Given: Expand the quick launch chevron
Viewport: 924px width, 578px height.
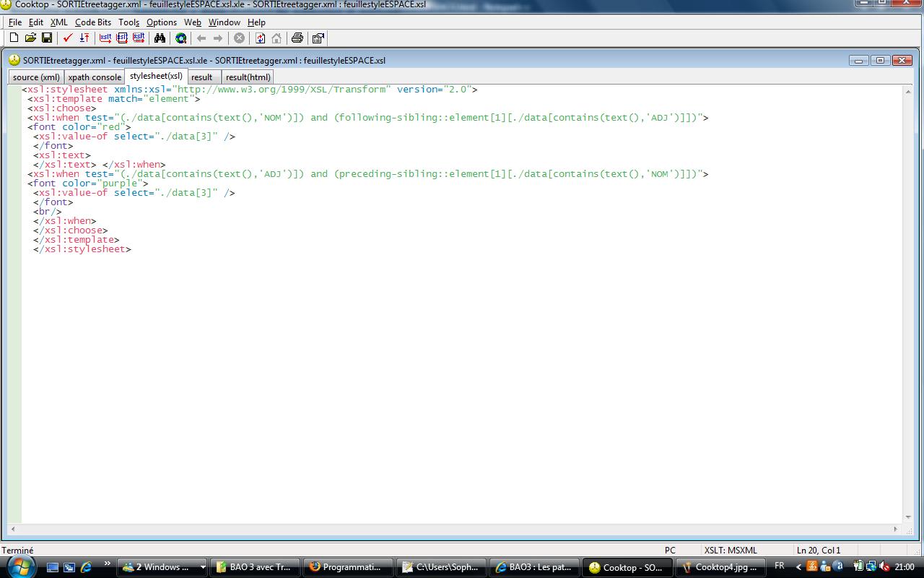Looking at the screenshot, I should pos(108,564).
